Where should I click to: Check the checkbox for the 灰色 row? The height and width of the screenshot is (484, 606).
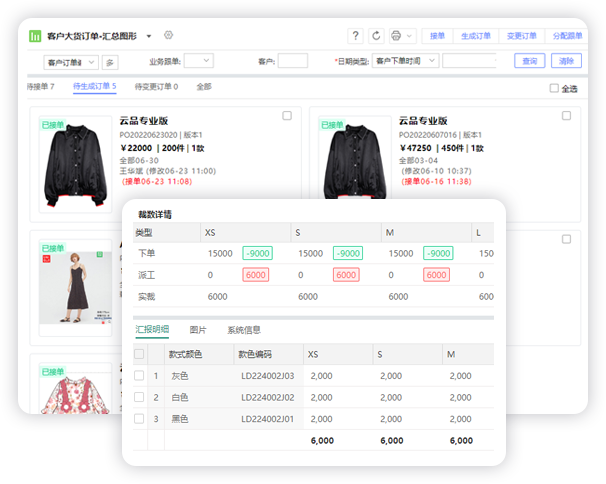point(139,376)
